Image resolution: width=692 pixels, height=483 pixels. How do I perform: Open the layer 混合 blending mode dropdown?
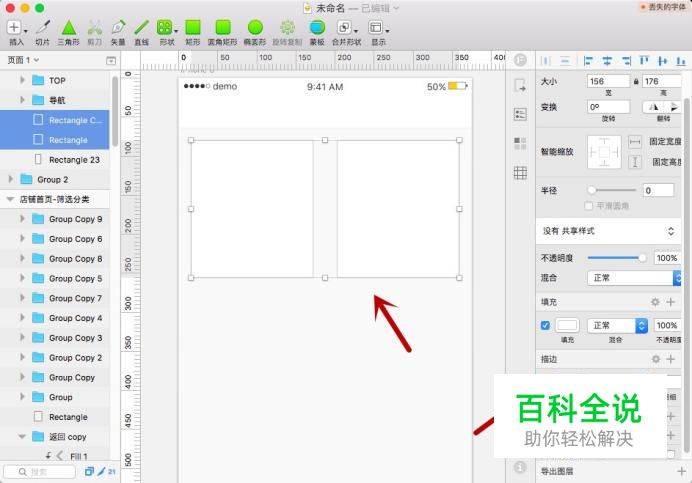click(x=634, y=278)
